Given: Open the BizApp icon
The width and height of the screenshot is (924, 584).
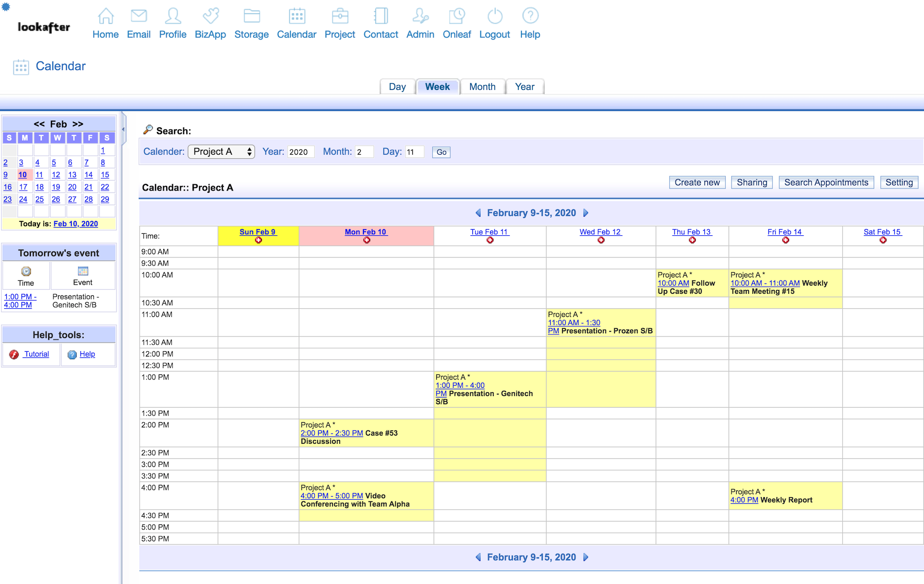Looking at the screenshot, I should point(210,16).
